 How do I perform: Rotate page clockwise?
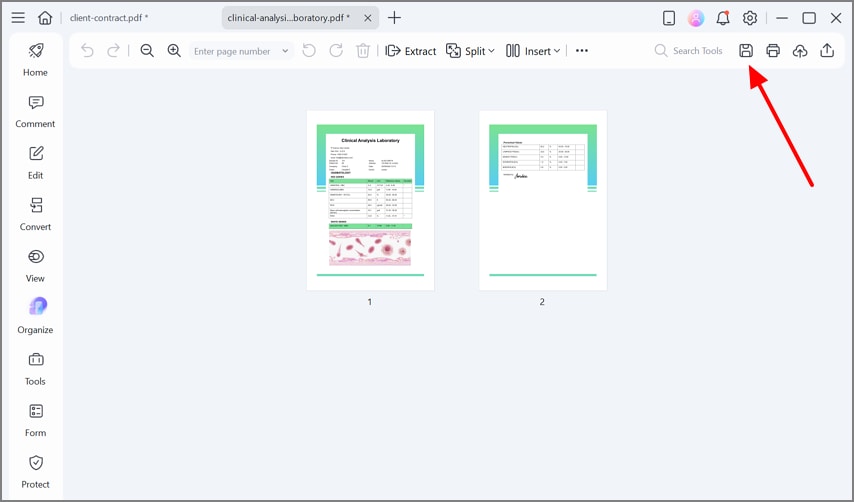click(x=336, y=51)
